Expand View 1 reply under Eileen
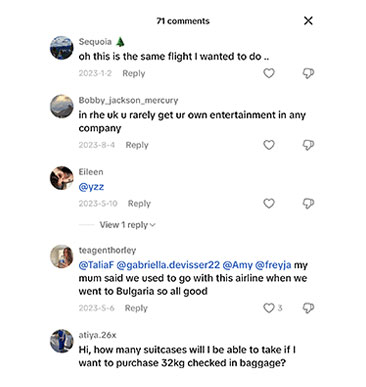 127,225
